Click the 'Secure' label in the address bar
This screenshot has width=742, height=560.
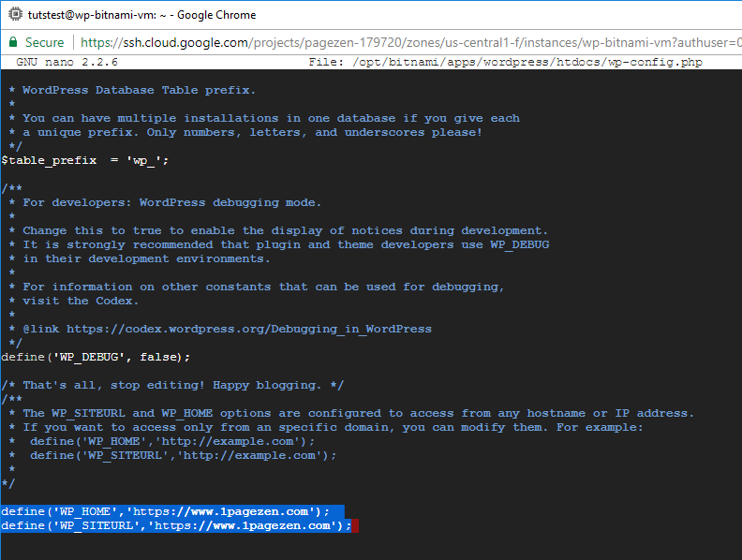click(44, 42)
